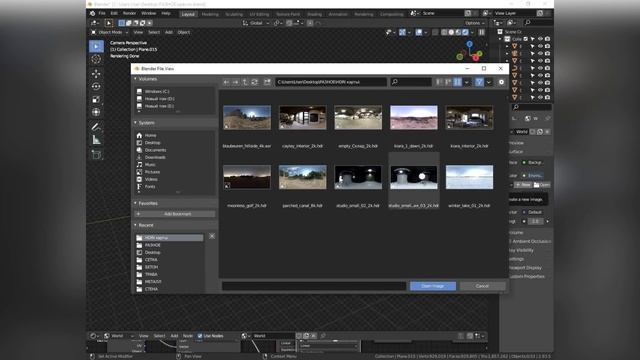The width and height of the screenshot is (640, 360).
Task: Click the file path input field
Action: (x=331, y=82)
